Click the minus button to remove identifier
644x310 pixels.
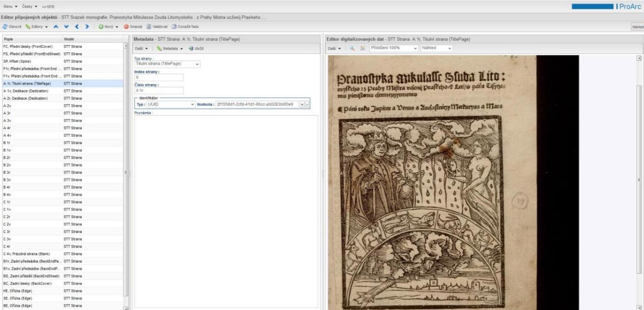tap(307, 105)
